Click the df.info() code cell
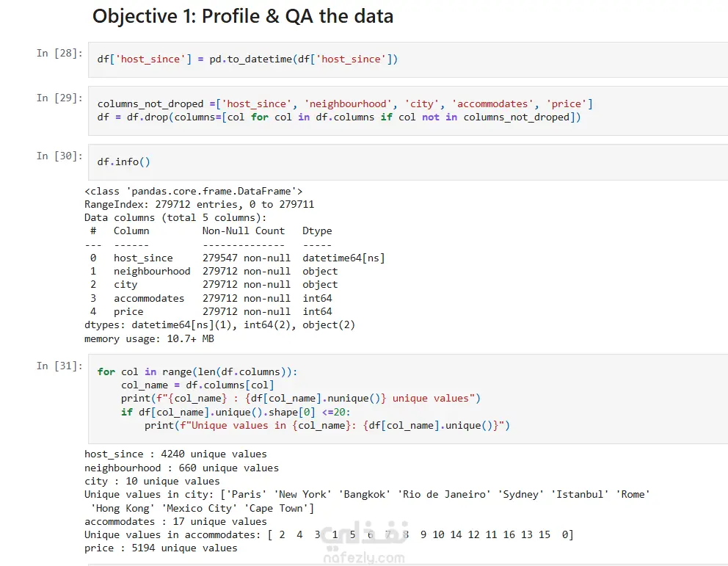728x566 pixels. [407, 162]
